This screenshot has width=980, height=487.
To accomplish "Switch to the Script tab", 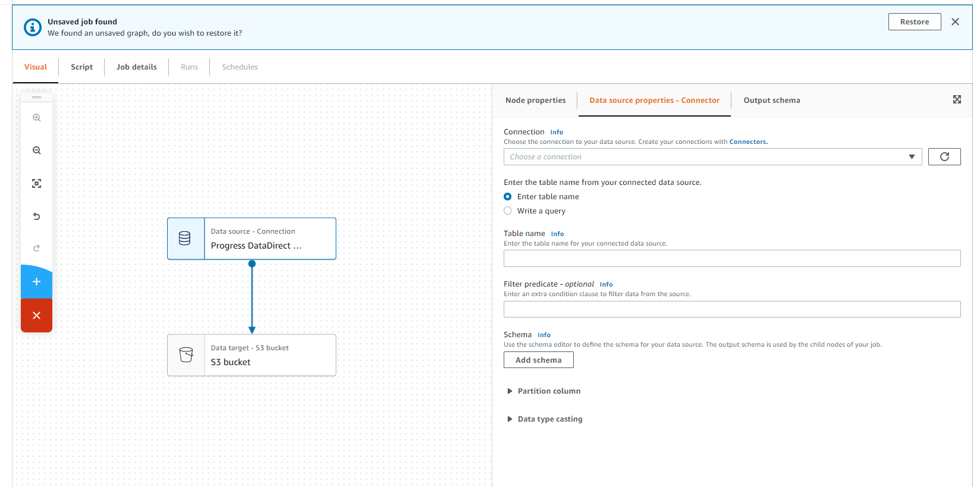I will coord(81,67).
